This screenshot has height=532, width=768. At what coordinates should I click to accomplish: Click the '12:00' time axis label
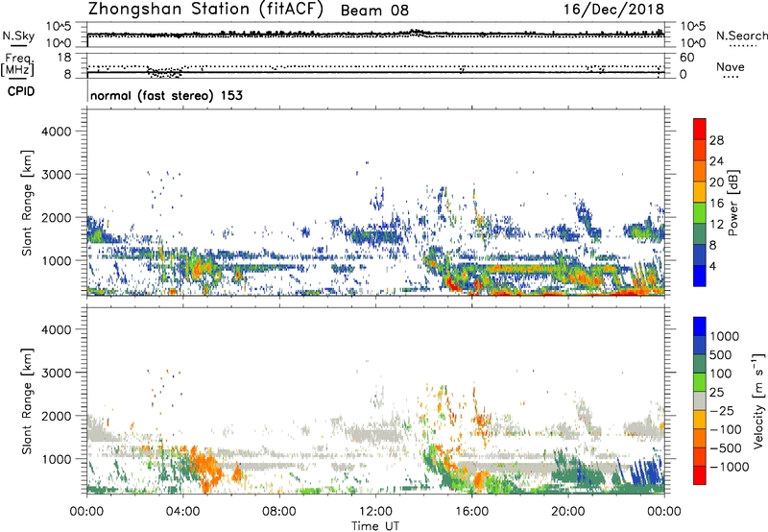(x=375, y=512)
